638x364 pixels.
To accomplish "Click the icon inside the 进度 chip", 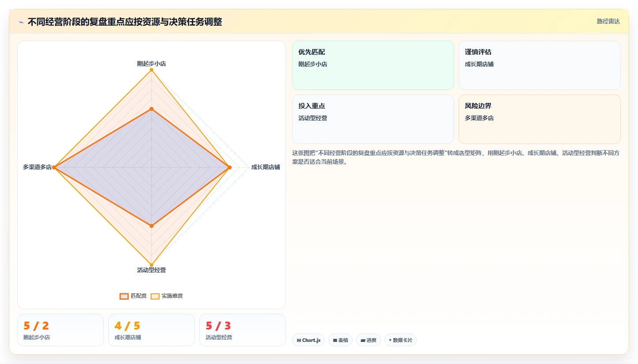I will [x=363, y=341].
